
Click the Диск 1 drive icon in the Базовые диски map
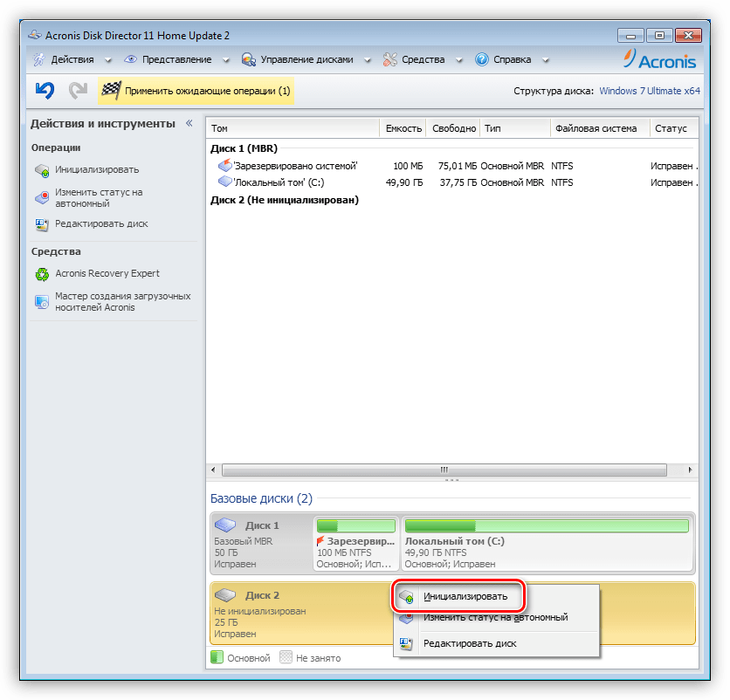225,525
